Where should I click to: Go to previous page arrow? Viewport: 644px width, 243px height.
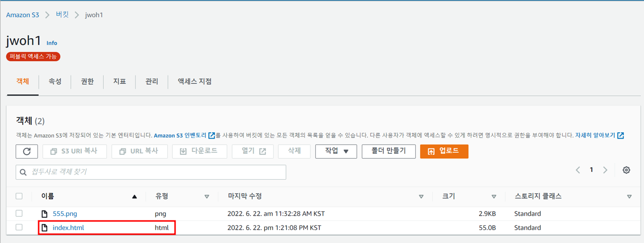[578, 170]
